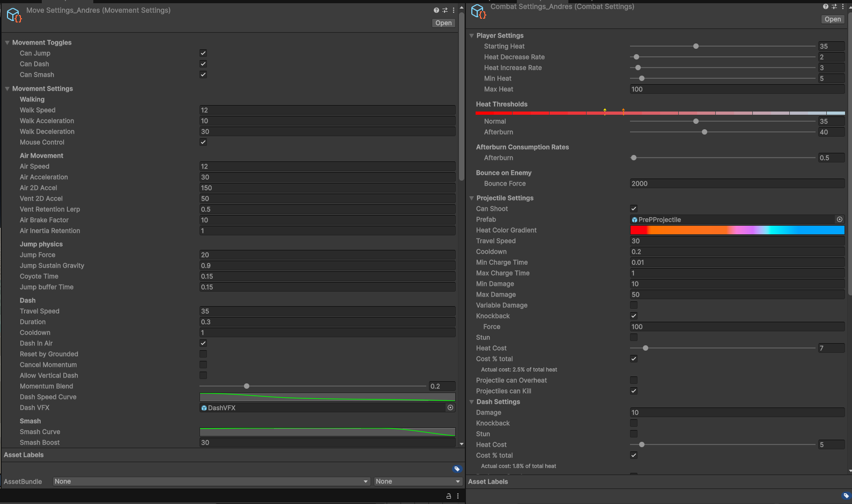The width and height of the screenshot is (852, 504).
Task: Enable Projectile can Overheat checkbox
Action: 634,380
